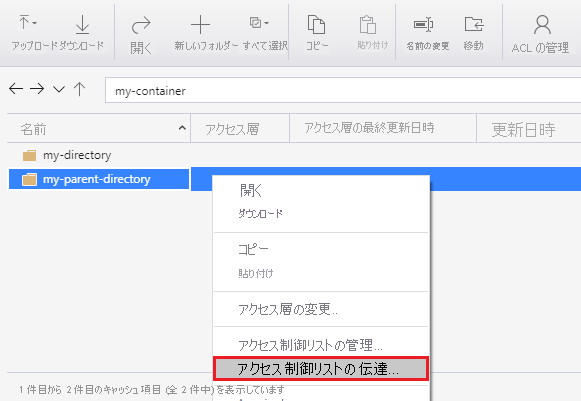
Task: Click the Rename (名前の変更) toolbar icon
Action: click(424, 24)
